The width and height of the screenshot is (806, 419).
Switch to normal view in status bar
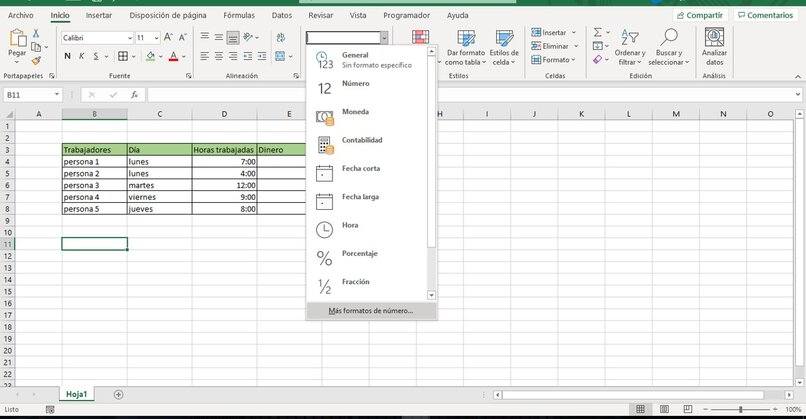tap(640, 409)
